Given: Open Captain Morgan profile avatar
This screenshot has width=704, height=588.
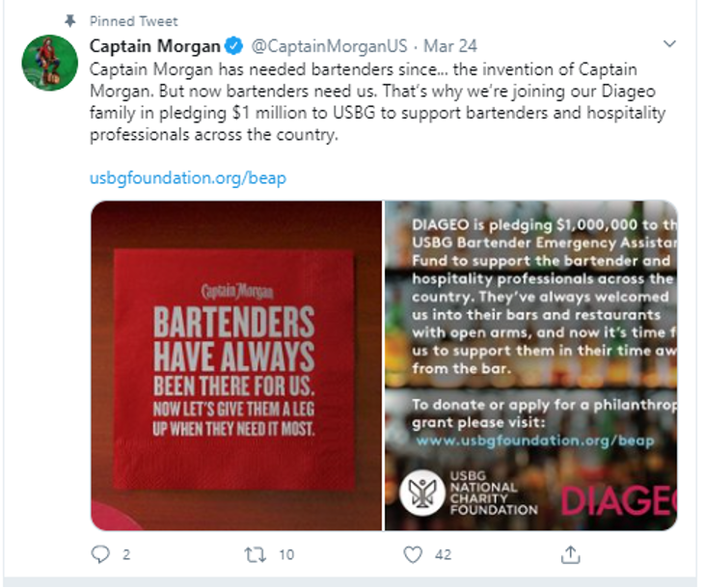Looking at the screenshot, I should [50, 63].
